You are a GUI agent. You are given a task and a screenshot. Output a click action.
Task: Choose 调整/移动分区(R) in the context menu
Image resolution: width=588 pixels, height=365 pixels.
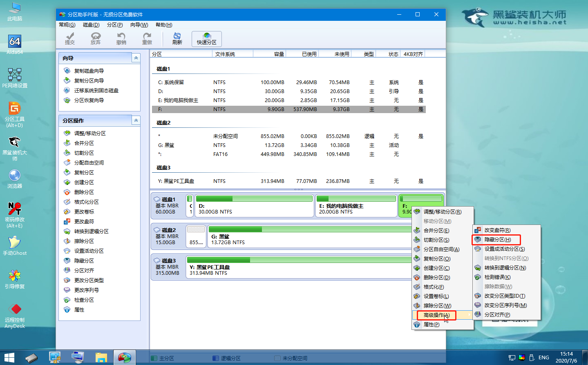(442, 212)
